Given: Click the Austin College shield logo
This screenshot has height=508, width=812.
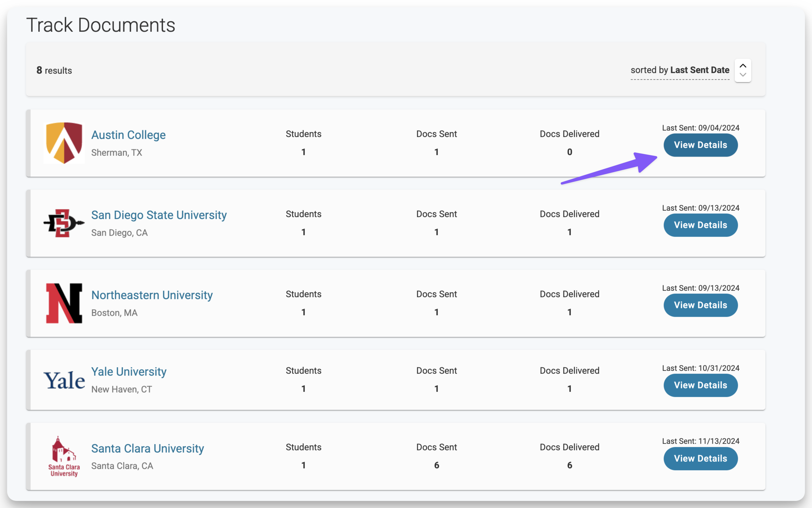Looking at the screenshot, I should click(x=64, y=143).
